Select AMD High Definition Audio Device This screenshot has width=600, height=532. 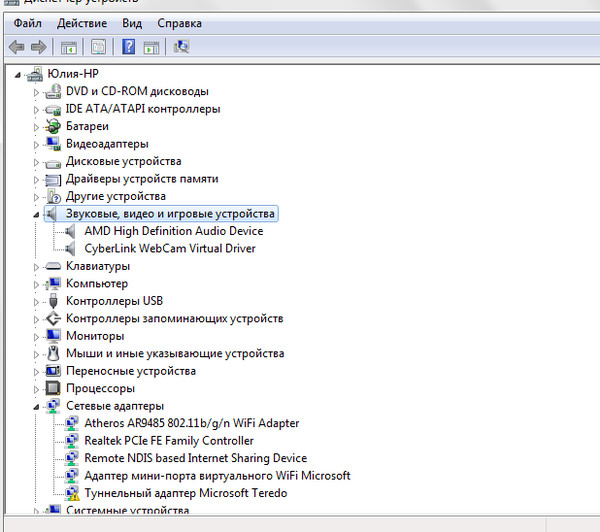(x=174, y=231)
